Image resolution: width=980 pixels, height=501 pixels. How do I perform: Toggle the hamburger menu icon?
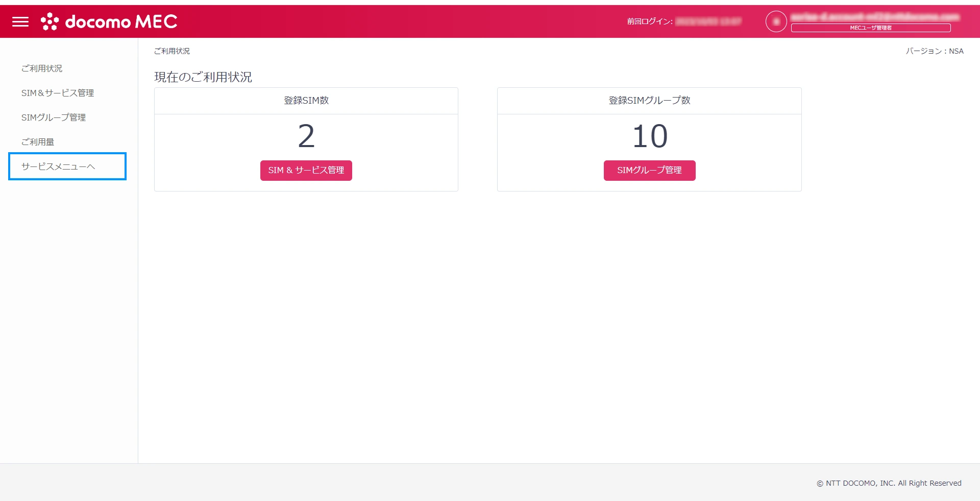click(20, 21)
